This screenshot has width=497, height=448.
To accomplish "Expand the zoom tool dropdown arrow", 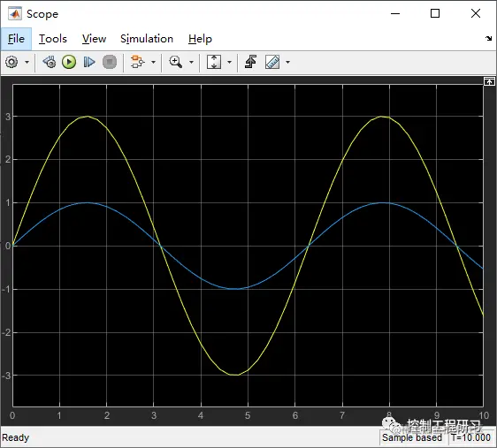I will [191, 62].
